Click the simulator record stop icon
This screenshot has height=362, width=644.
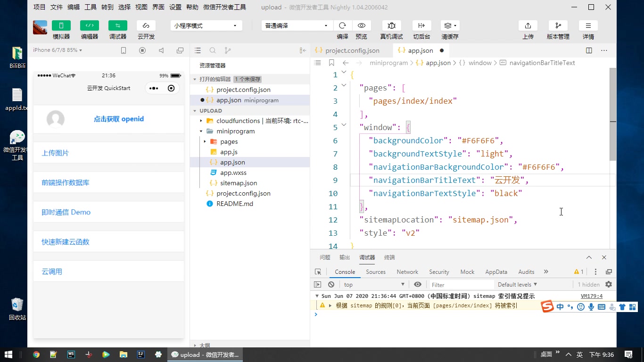(142, 50)
